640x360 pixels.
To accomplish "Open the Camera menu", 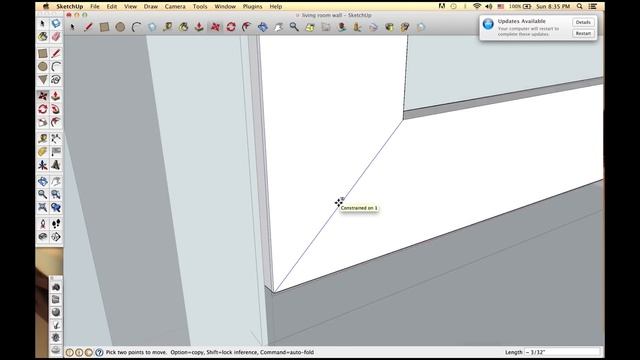I will 175,7.
